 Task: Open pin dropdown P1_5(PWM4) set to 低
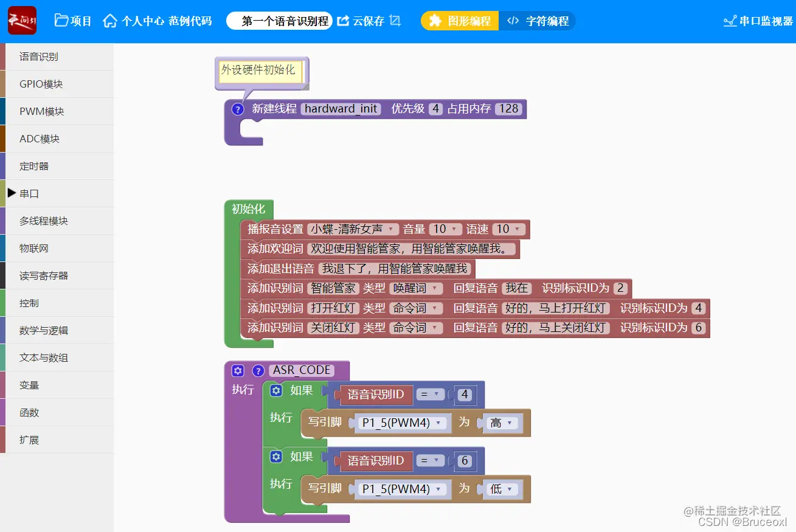tap(403, 489)
